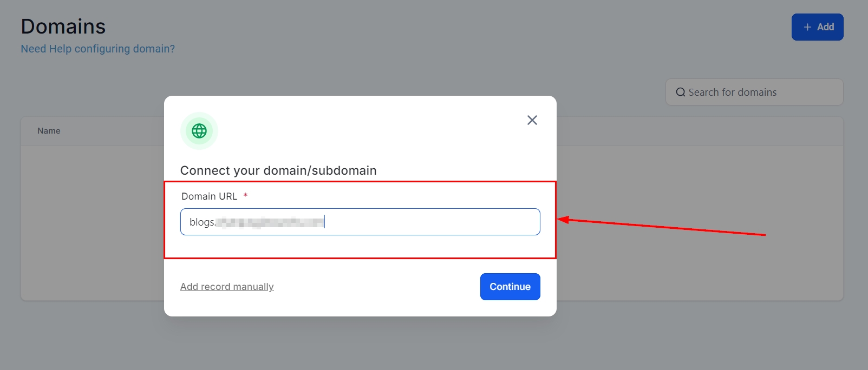This screenshot has width=868, height=370.
Task: Click the Domain URL field label
Action: click(x=209, y=196)
